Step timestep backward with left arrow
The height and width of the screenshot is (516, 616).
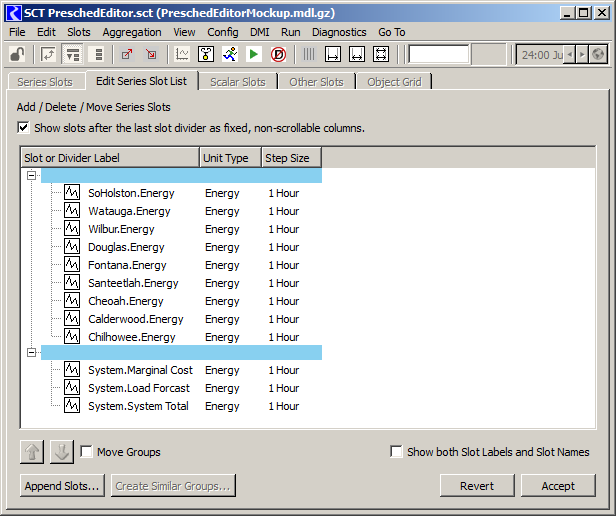[569, 54]
